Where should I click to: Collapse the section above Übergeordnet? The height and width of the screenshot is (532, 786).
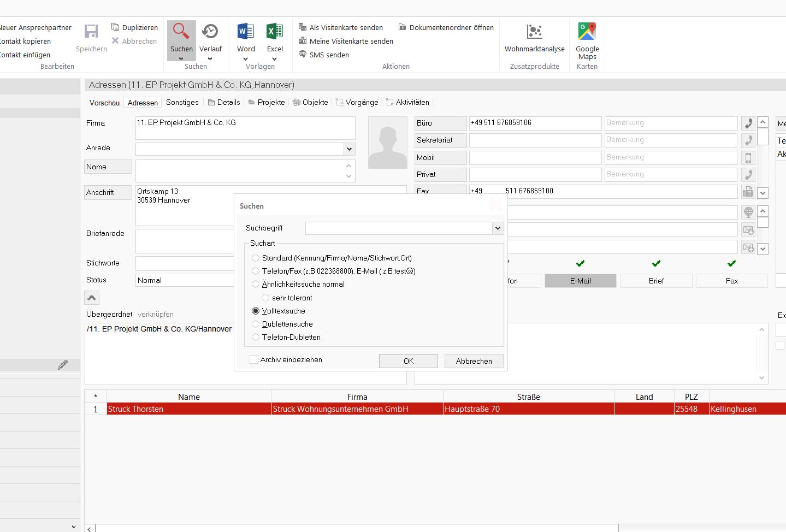pyautogui.click(x=92, y=298)
